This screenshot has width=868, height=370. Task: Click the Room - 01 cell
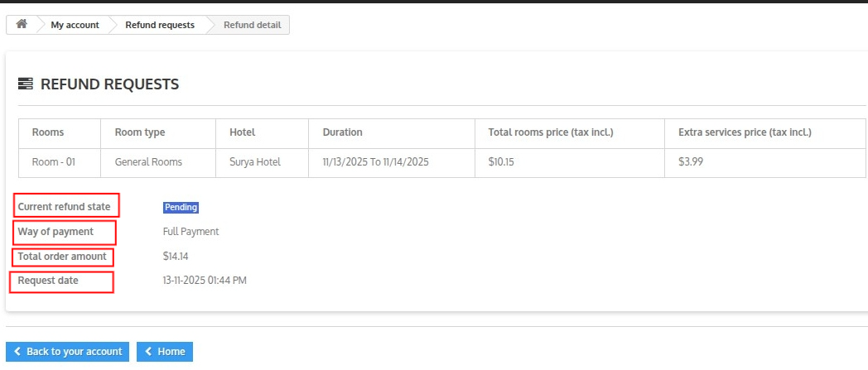54,162
